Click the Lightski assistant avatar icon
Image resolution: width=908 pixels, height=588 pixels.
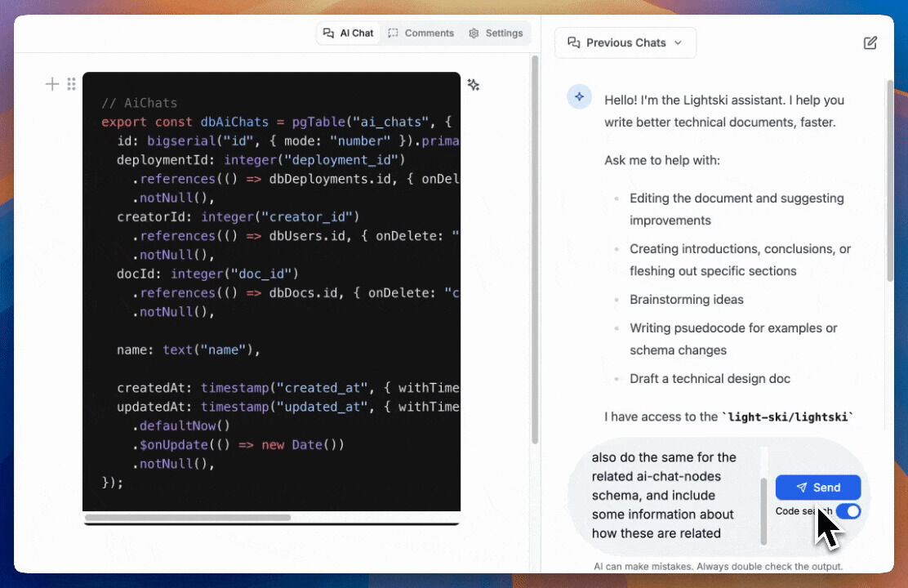point(579,96)
